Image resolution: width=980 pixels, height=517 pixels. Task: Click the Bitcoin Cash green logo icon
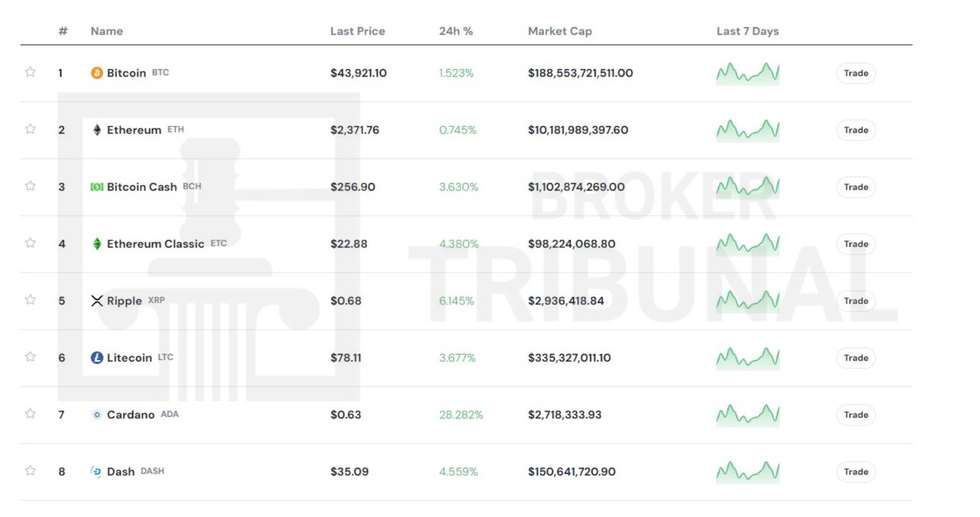click(97, 187)
